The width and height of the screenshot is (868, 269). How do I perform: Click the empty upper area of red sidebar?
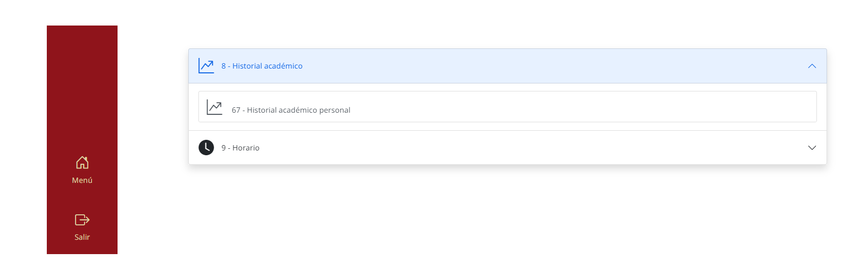coord(82,80)
